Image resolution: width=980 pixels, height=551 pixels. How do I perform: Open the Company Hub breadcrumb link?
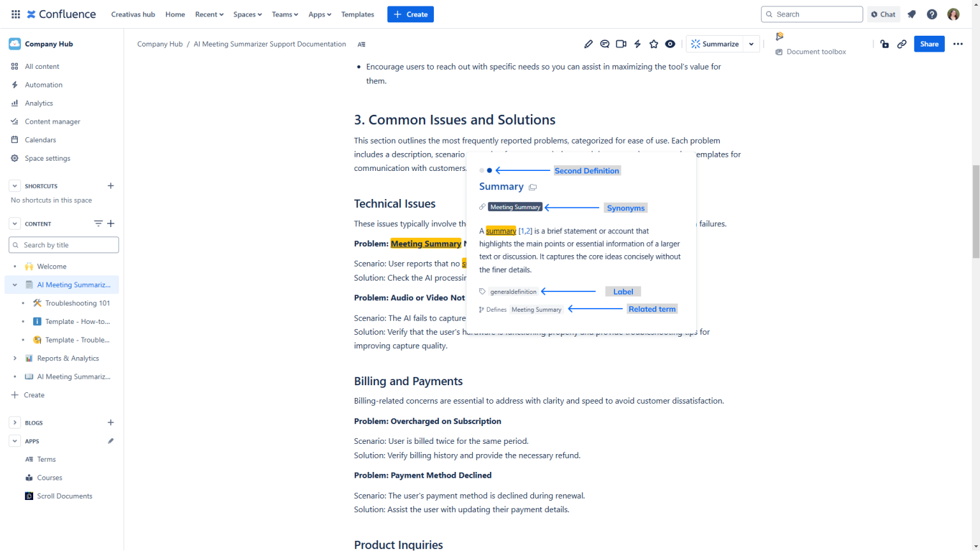click(160, 44)
